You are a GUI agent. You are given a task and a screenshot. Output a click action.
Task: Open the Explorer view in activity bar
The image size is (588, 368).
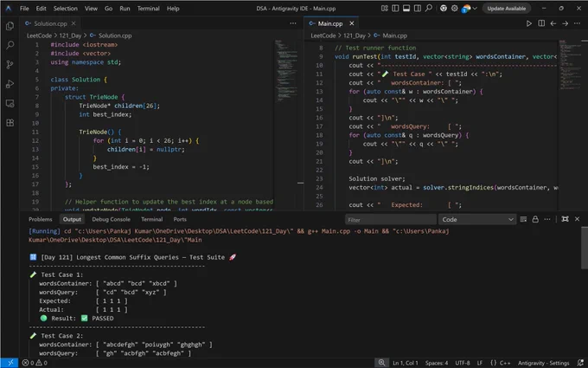[10, 26]
